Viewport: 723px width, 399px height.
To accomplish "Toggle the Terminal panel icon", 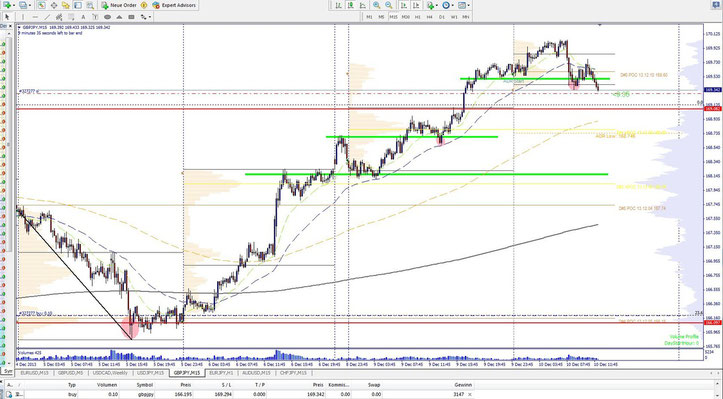I will (x=78, y=5).
